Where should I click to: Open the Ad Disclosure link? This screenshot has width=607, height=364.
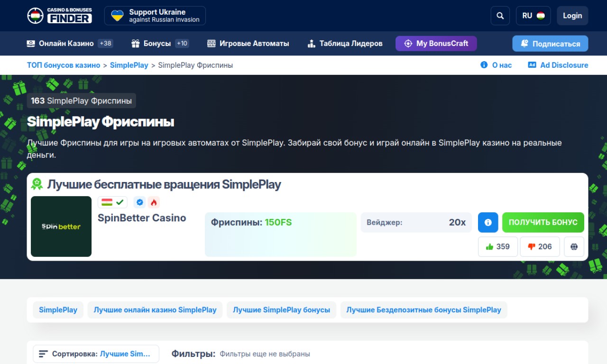click(558, 65)
